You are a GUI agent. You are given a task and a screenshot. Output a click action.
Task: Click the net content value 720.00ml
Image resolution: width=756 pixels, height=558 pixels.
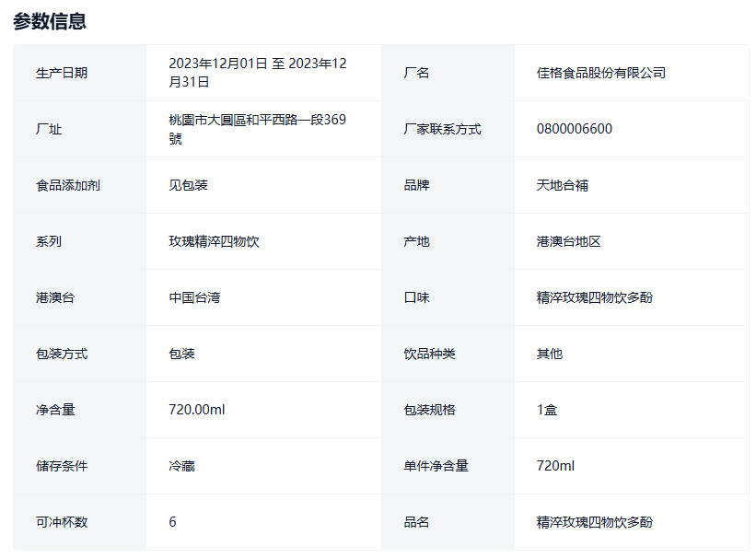196,410
